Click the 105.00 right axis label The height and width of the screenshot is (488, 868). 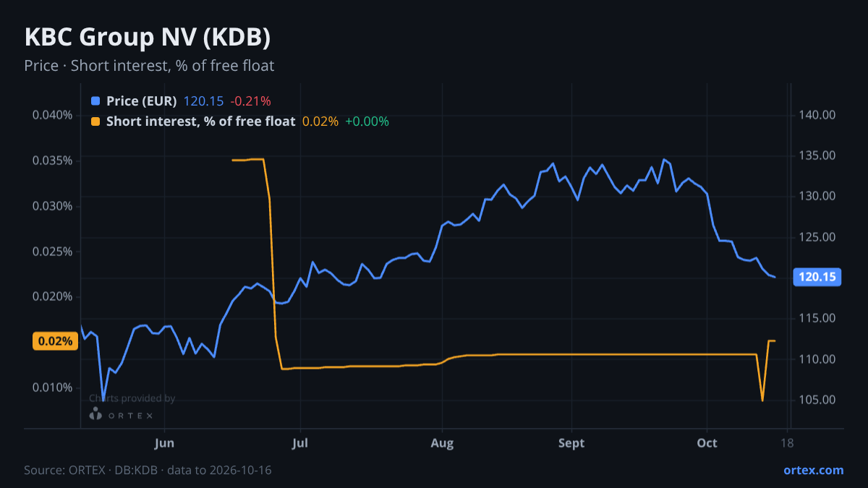(817, 400)
